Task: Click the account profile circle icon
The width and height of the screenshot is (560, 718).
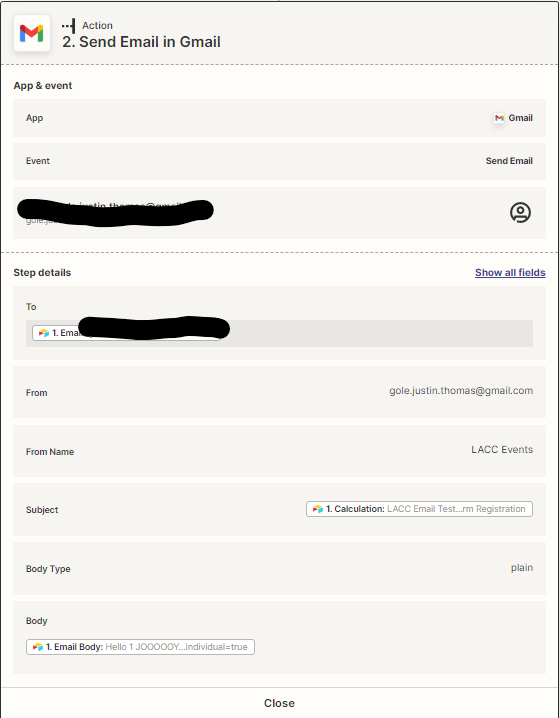Action: [520, 212]
